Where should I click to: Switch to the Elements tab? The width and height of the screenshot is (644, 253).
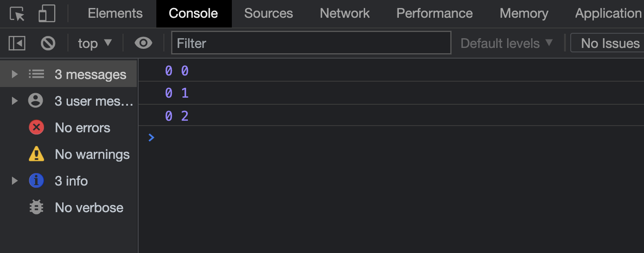point(115,13)
